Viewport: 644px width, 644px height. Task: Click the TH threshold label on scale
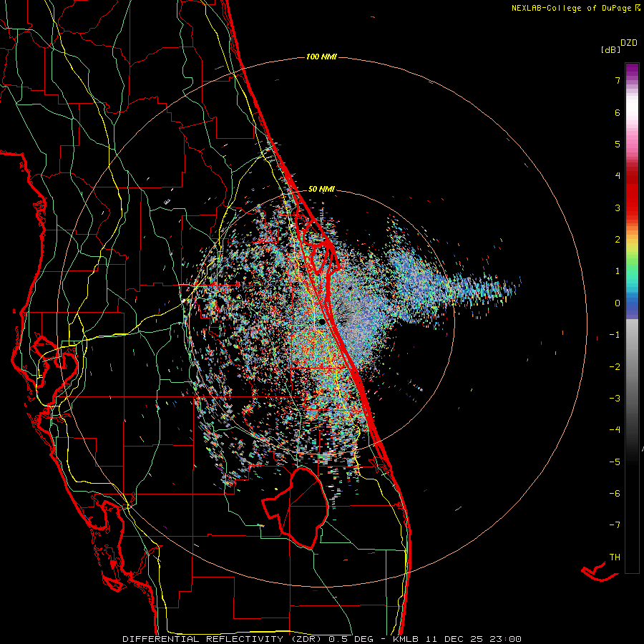tap(615, 557)
